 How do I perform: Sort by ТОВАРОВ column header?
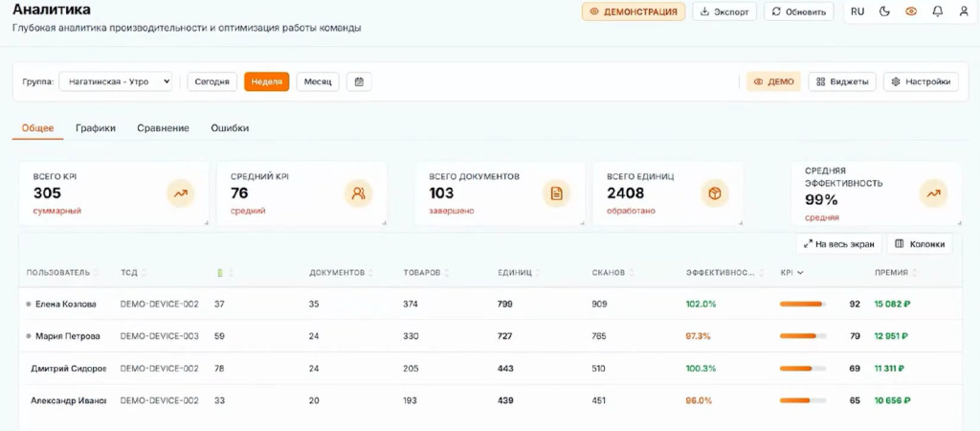426,273
